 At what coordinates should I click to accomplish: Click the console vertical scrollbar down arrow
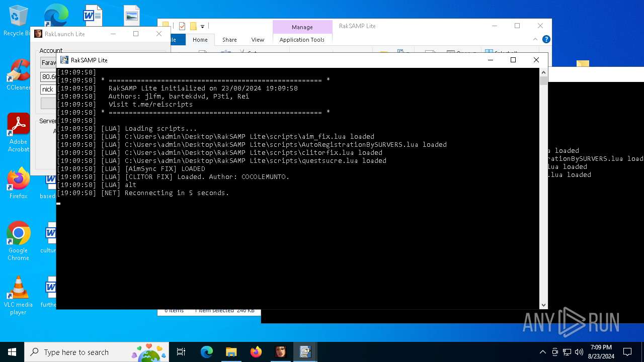543,305
